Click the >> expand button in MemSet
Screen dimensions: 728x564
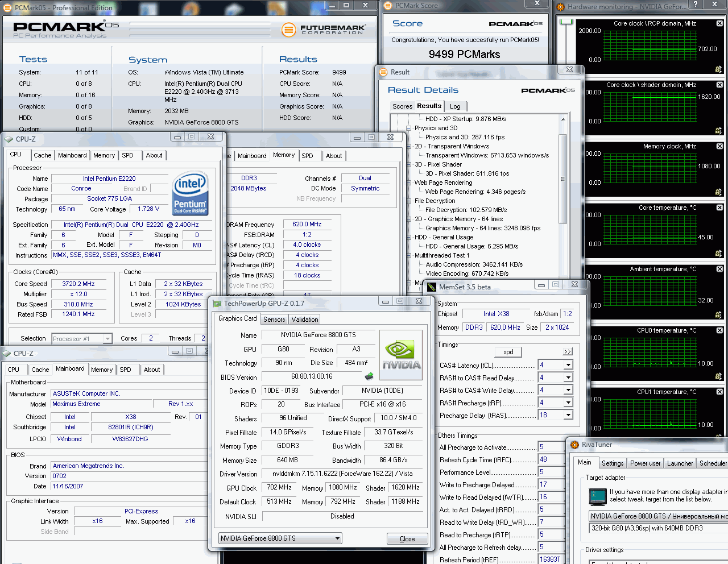(x=568, y=352)
